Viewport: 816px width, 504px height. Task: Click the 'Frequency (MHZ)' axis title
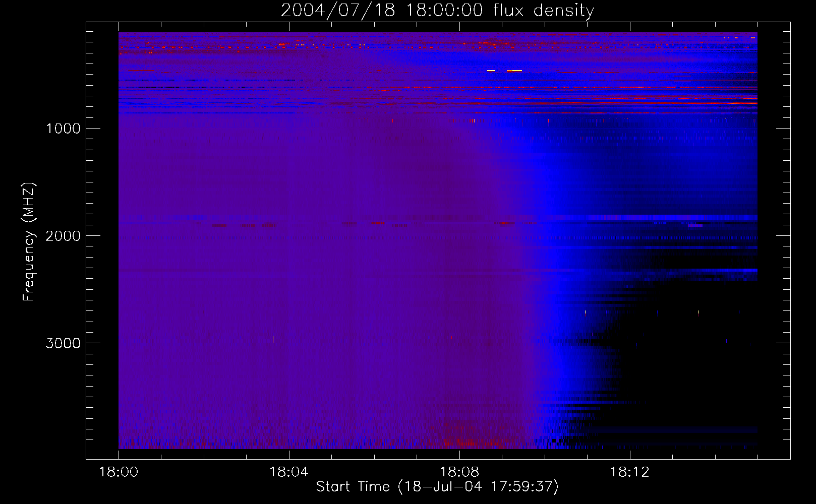[29, 242]
